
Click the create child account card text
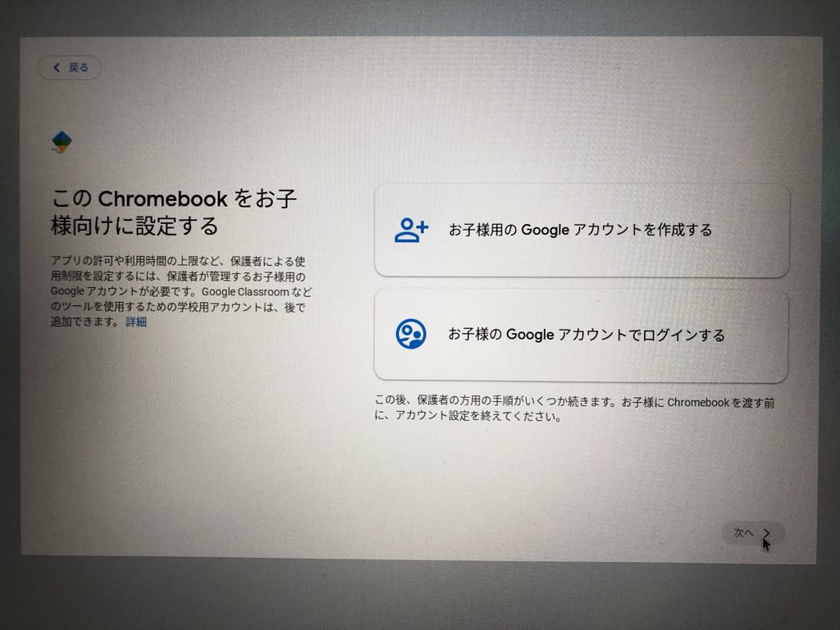580,230
